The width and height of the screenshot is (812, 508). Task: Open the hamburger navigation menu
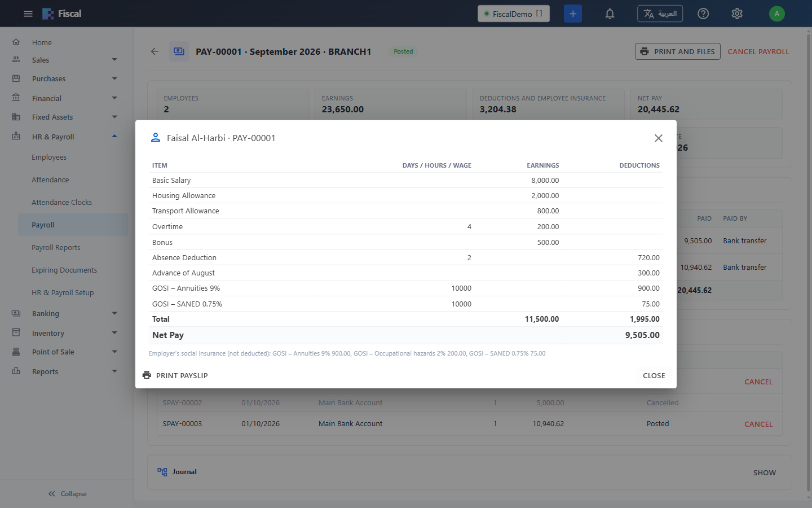pos(28,14)
